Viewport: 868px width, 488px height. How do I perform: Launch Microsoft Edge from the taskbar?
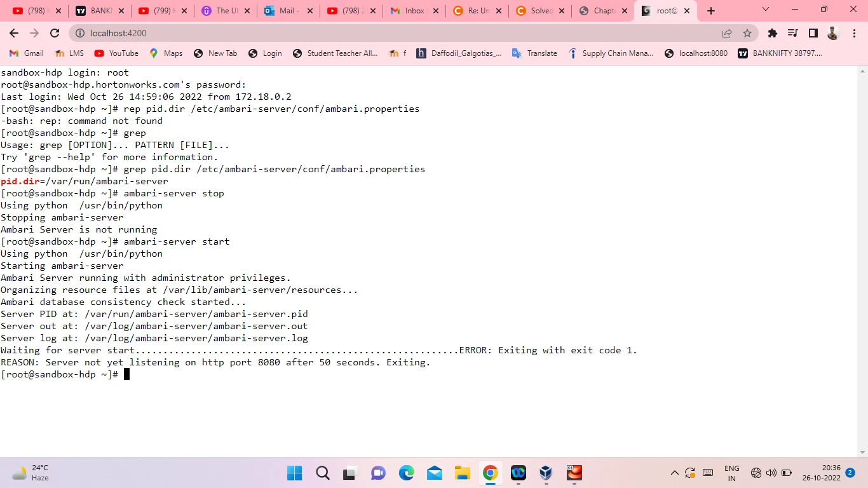tap(407, 473)
